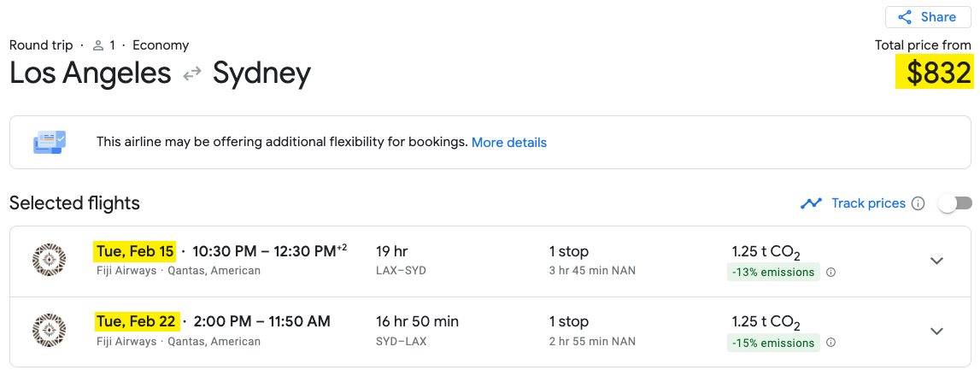Screen dimensions: 980x370
Task: Enable the Track prices toggle switch
Action: pos(955,203)
